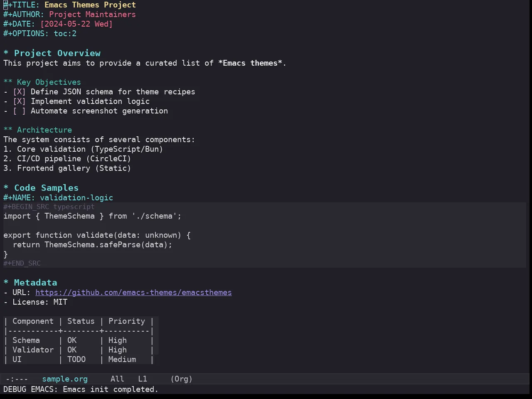Click the OK status in Schema row
The image size is (532, 399).
(x=72, y=340)
